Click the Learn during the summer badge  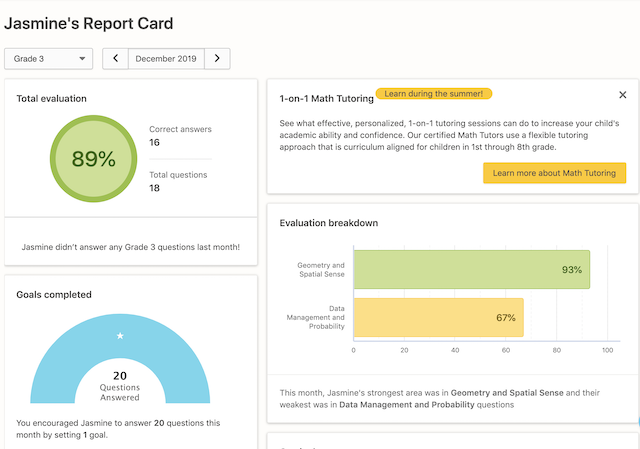[434, 94]
